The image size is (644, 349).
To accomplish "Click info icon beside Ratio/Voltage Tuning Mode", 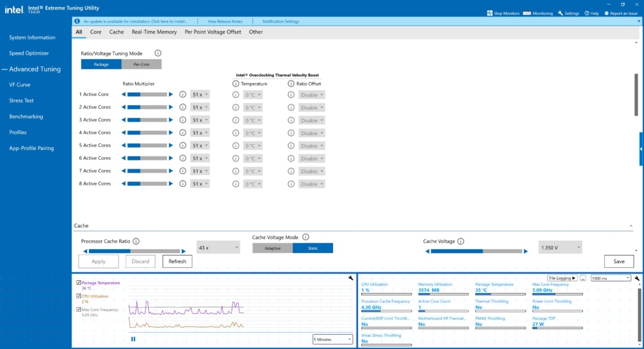I will (158, 53).
